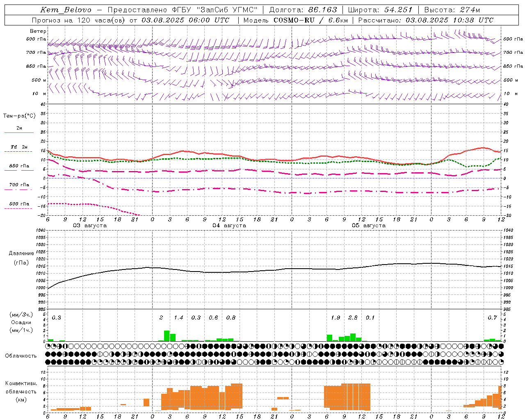Click the "Давление" pressure panel label

pos(21,253)
